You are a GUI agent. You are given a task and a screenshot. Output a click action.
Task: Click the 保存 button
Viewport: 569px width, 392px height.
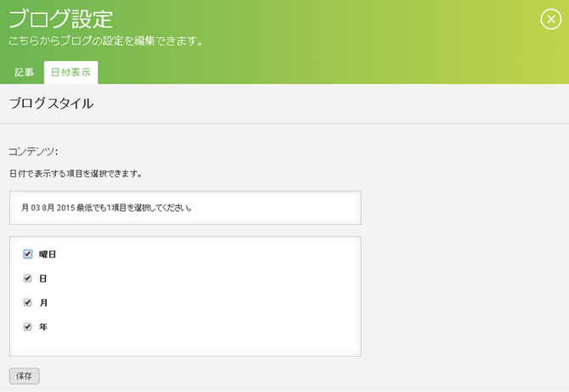coord(25,376)
